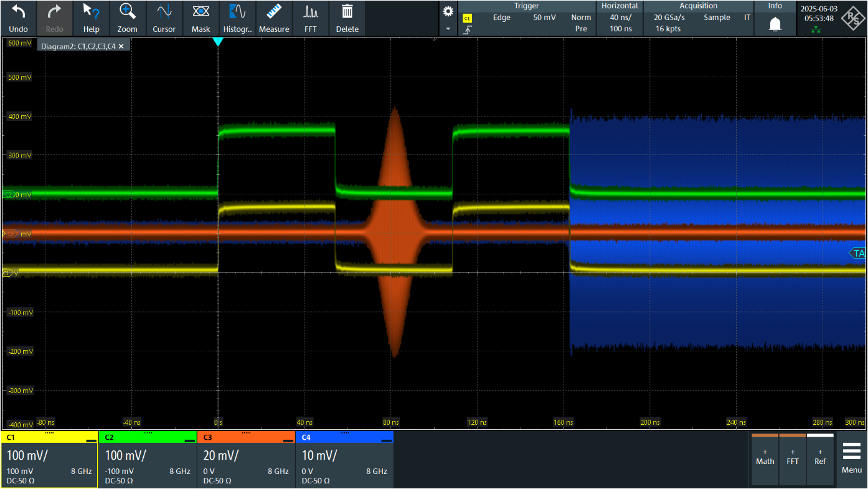
Task: Open the main Menu
Action: 851,459
